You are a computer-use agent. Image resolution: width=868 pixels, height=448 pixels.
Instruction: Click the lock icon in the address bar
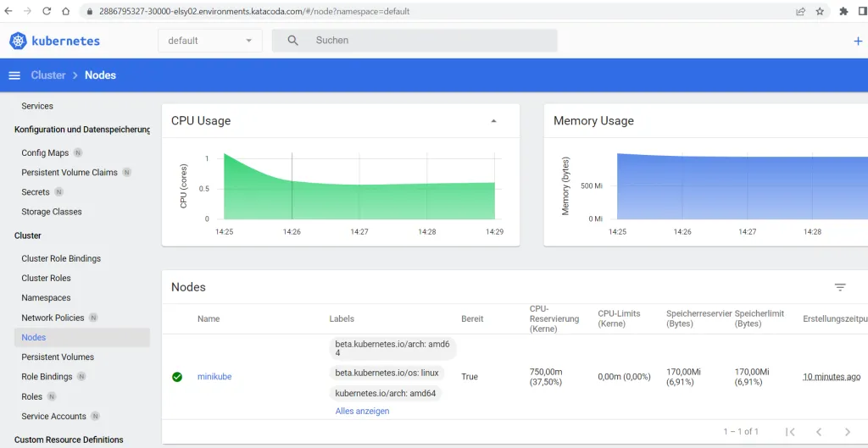[90, 11]
